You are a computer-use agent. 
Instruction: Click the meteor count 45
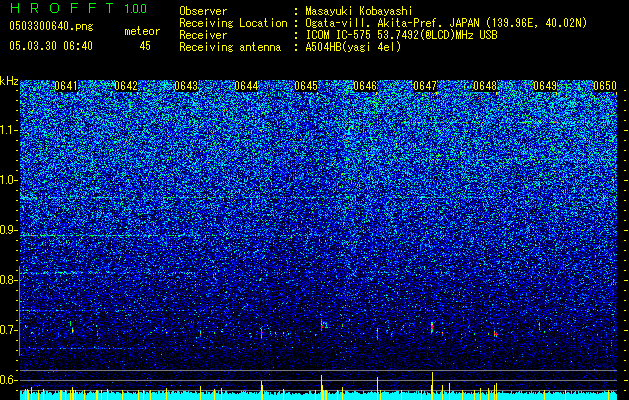[145, 46]
